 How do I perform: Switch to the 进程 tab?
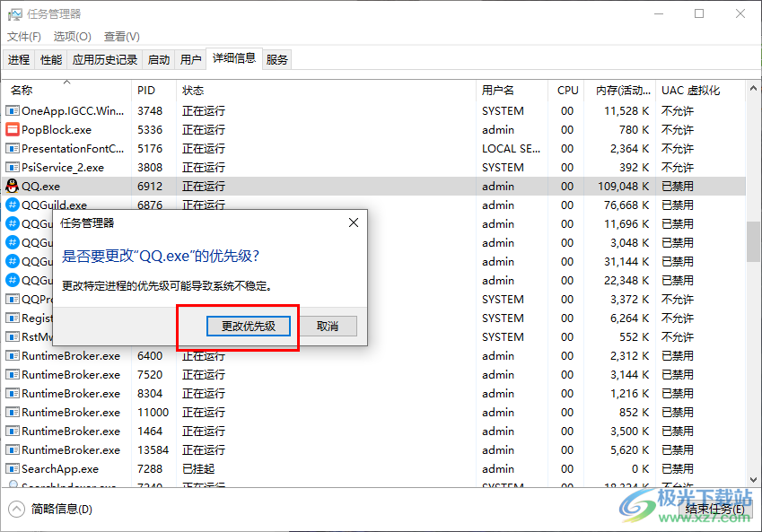pyautogui.click(x=19, y=60)
